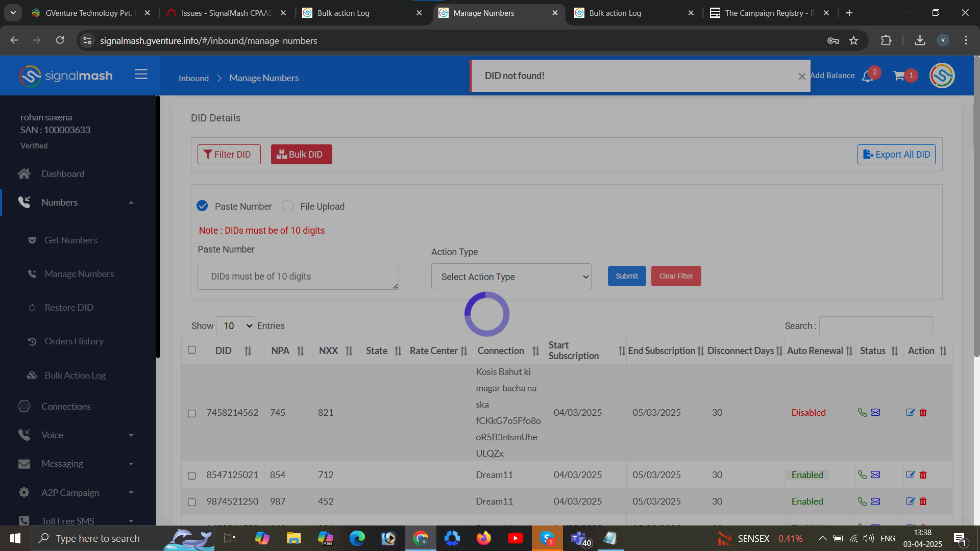Select the File Upload radio button
This screenshot has width=980, height=551.
(288, 206)
